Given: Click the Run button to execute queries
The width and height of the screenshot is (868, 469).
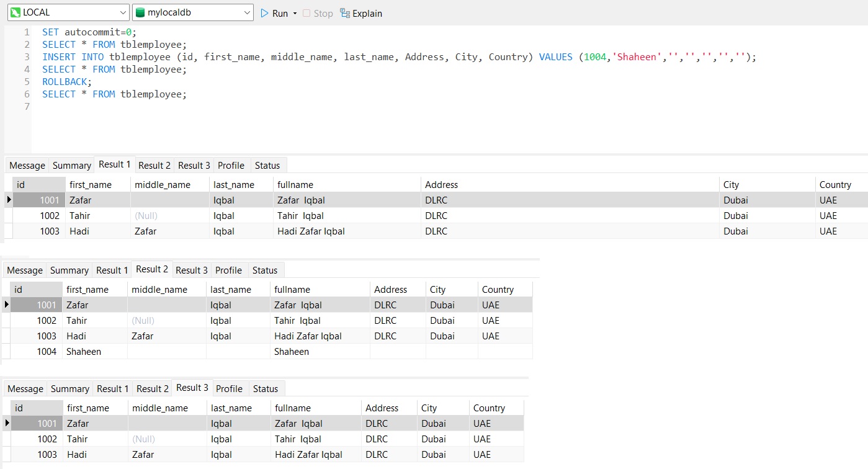Looking at the screenshot, I should point(275,12).
